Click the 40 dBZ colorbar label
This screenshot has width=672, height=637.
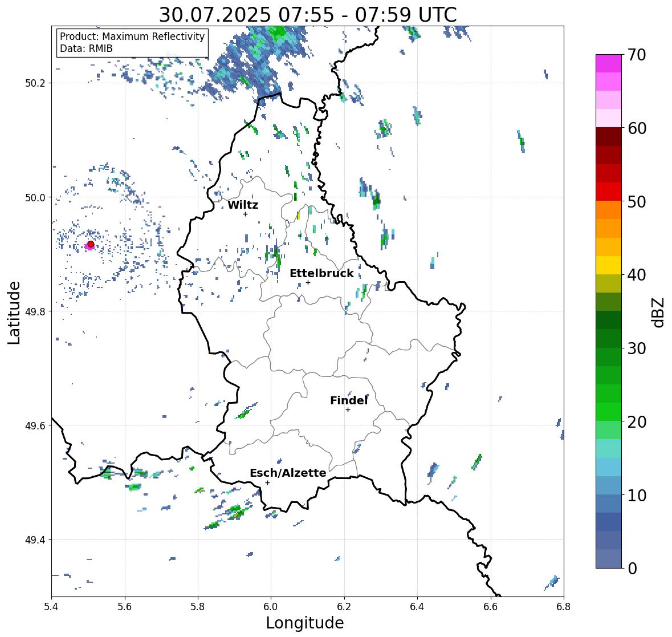pyautogui.click(x=637, y=275)
